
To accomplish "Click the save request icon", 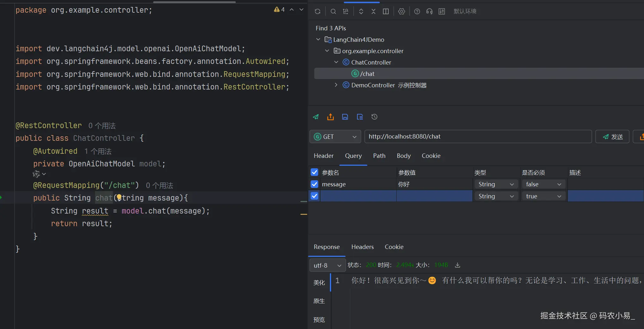I will tap(345, 117).
